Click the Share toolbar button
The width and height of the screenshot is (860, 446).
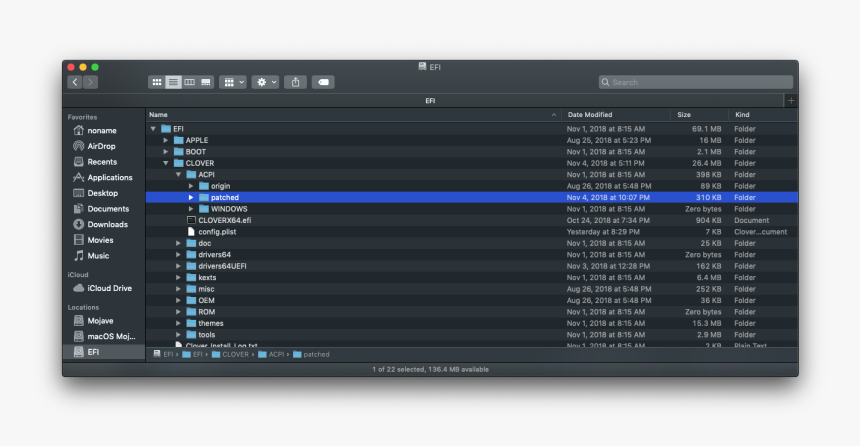coord(296,82)
